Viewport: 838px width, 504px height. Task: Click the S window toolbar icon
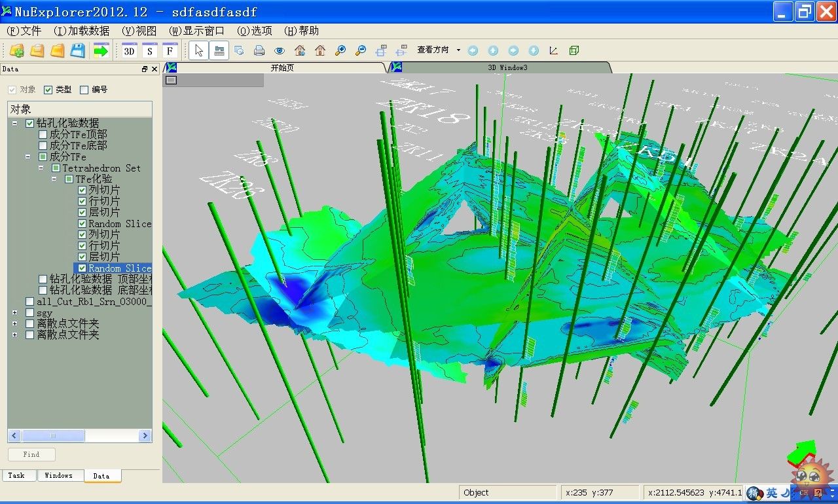(150, 50)
